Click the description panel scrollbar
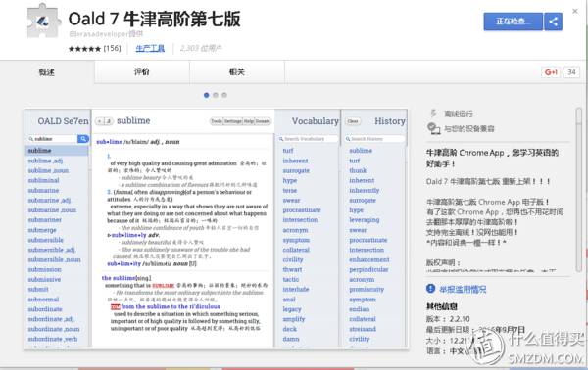Image resolution: width=588 pixels, height=370 pixels. (579, 189)
